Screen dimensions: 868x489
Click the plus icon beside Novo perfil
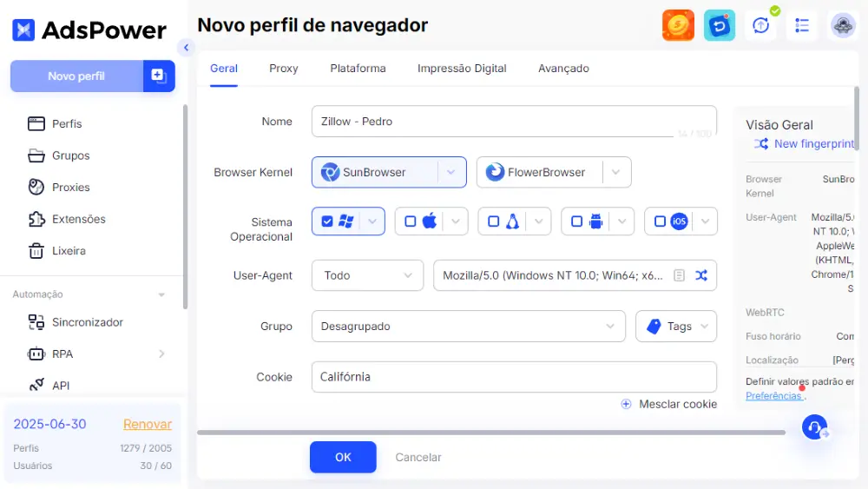point(159,76)
